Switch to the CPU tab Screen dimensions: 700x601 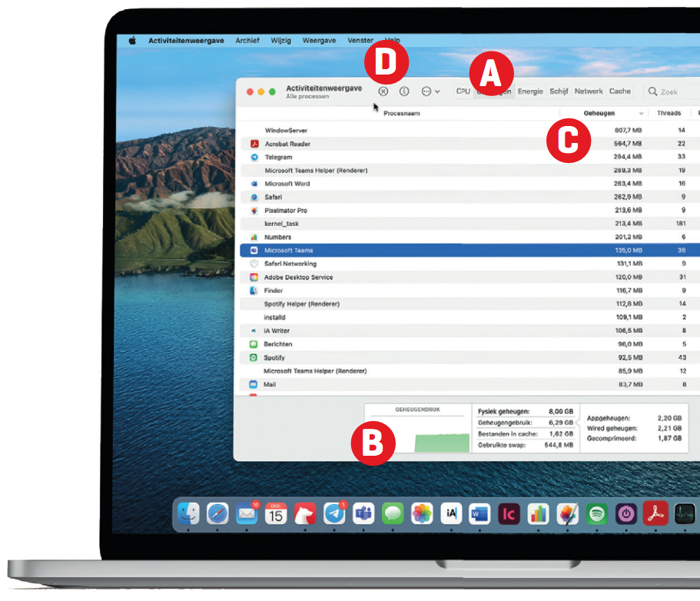click(x=463, y=91)
